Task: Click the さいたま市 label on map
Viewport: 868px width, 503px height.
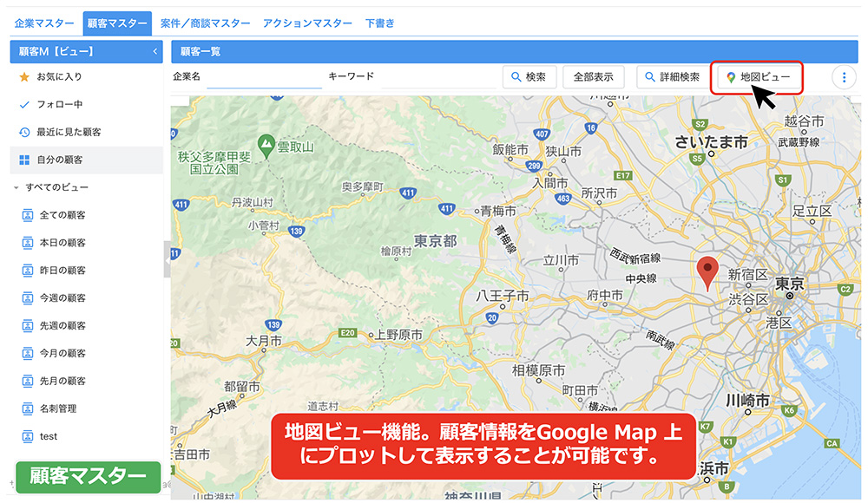Action: (x=711, y=142)
